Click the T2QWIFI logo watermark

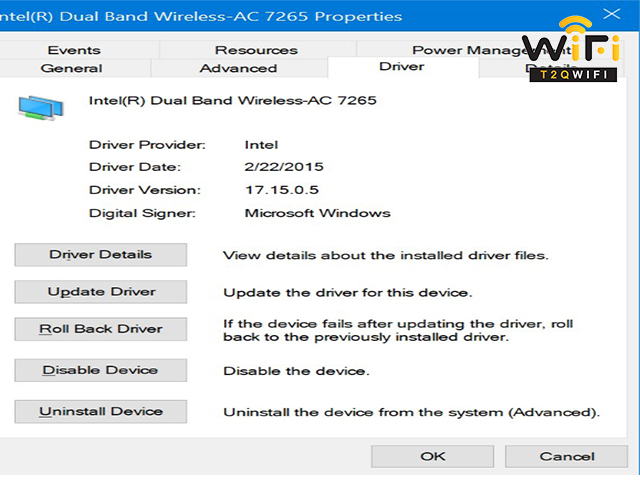pos(573,49)
